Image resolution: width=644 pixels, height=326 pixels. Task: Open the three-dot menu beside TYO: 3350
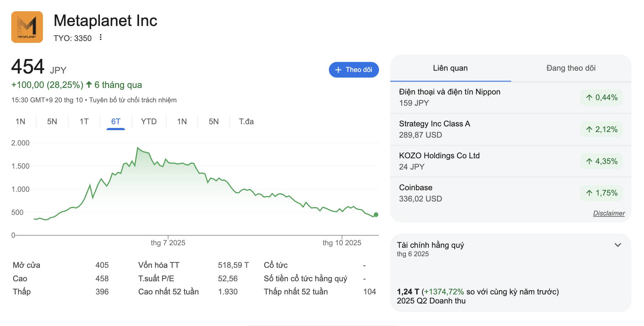coord(101,38)
